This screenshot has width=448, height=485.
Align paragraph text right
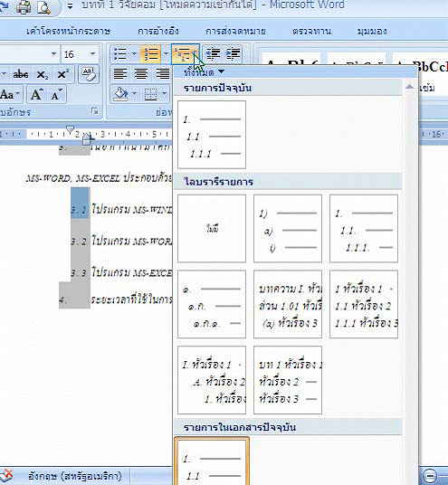(162, 74)
